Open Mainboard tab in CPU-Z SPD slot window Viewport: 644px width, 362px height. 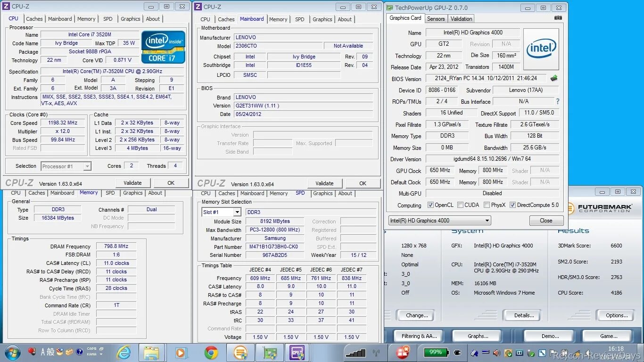[x=252, y=193]
